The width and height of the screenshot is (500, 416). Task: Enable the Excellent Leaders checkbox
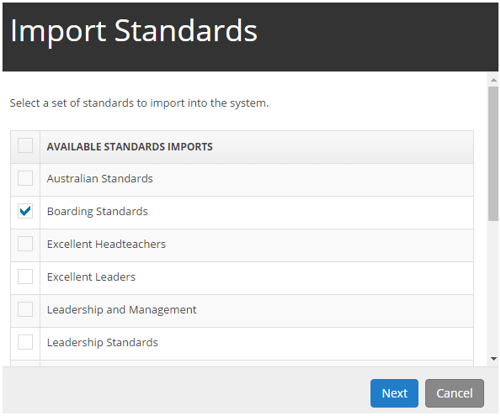(25, 276)
